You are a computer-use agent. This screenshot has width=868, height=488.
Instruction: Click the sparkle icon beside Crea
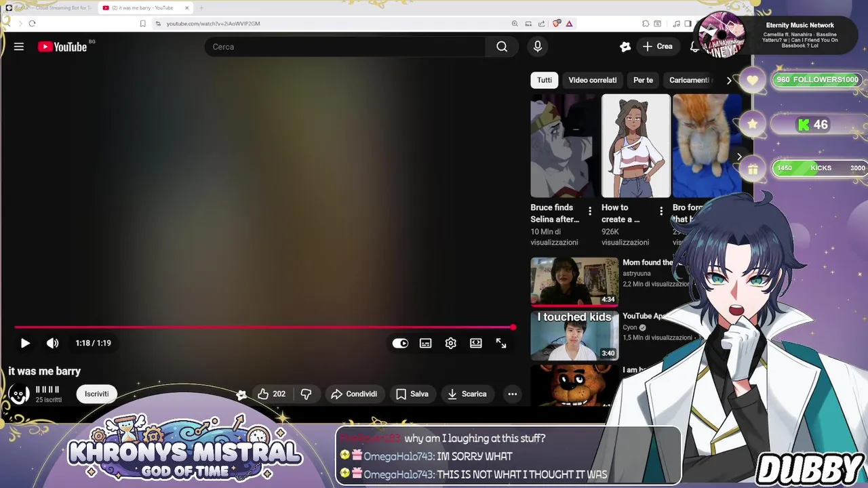click(x=625, y=47)
